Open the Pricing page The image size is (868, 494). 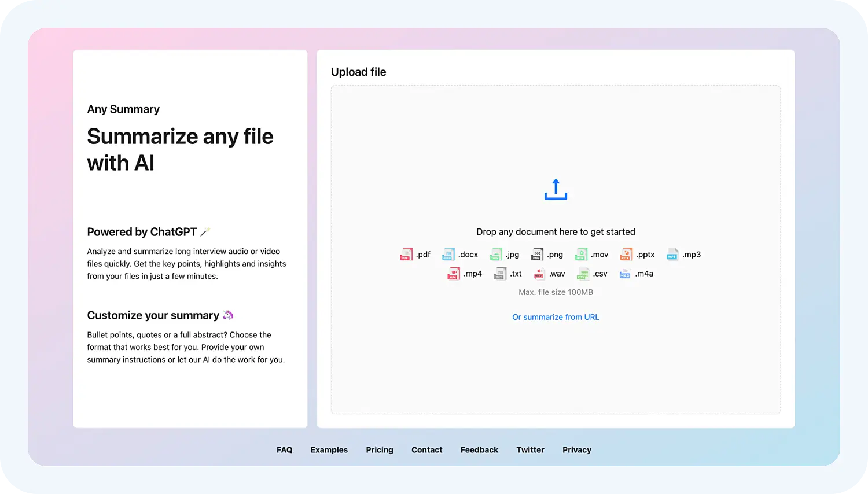[380, 449]
